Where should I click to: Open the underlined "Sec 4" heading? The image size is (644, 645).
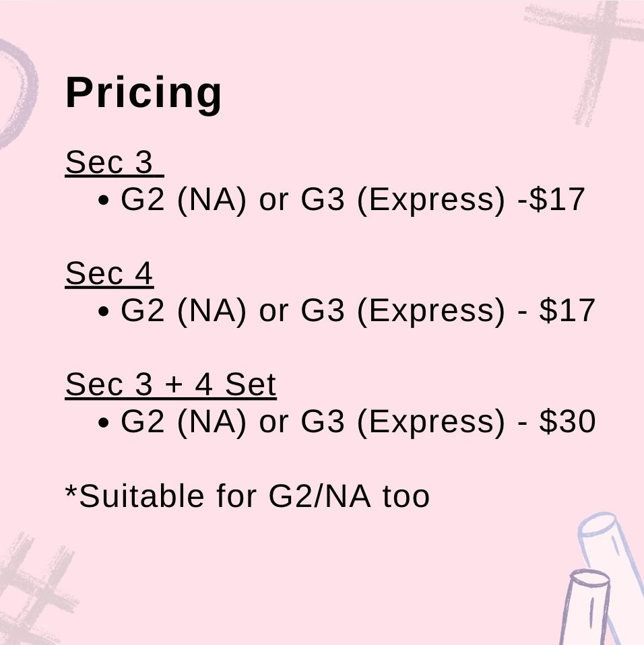tap(109, 274)
